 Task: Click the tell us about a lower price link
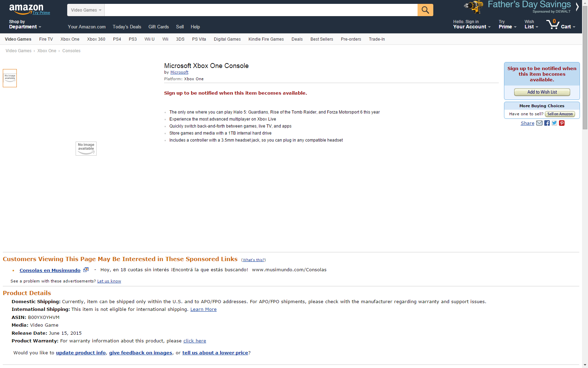[x=215, y=353]
